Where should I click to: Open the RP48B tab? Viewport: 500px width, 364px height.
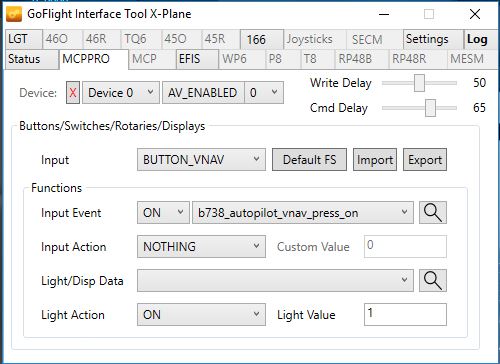[362, 59]
